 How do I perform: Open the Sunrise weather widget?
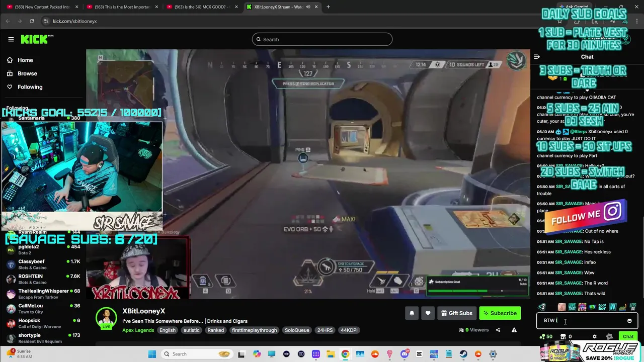20,353
